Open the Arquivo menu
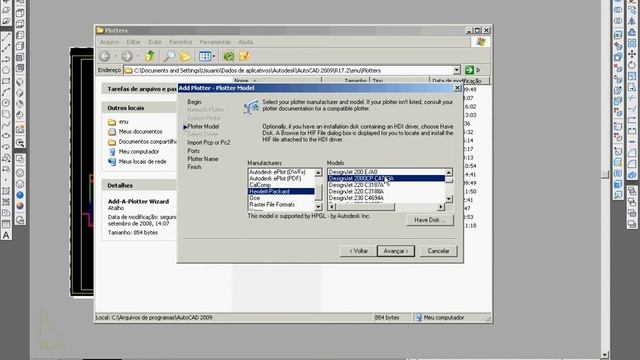 (x=109, y=42)
